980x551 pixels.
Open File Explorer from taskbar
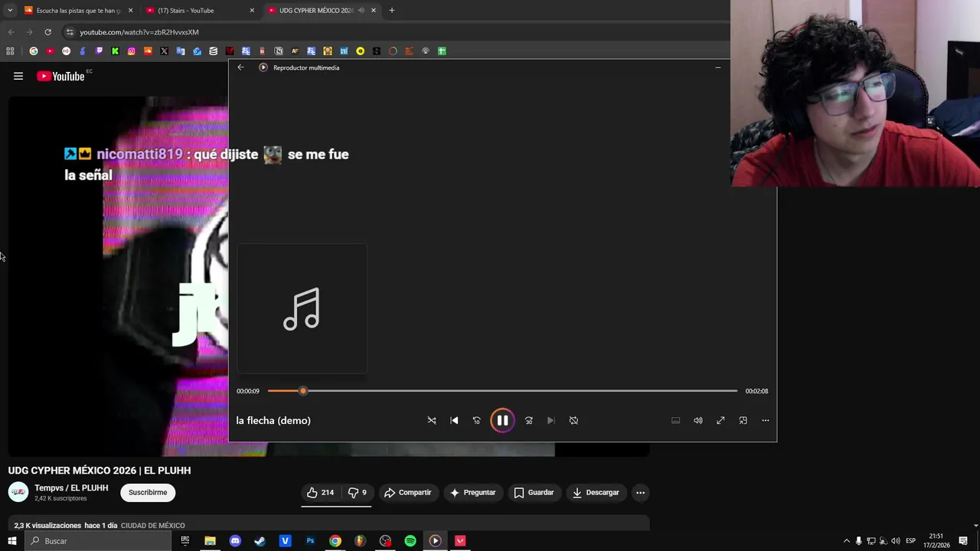210,541
